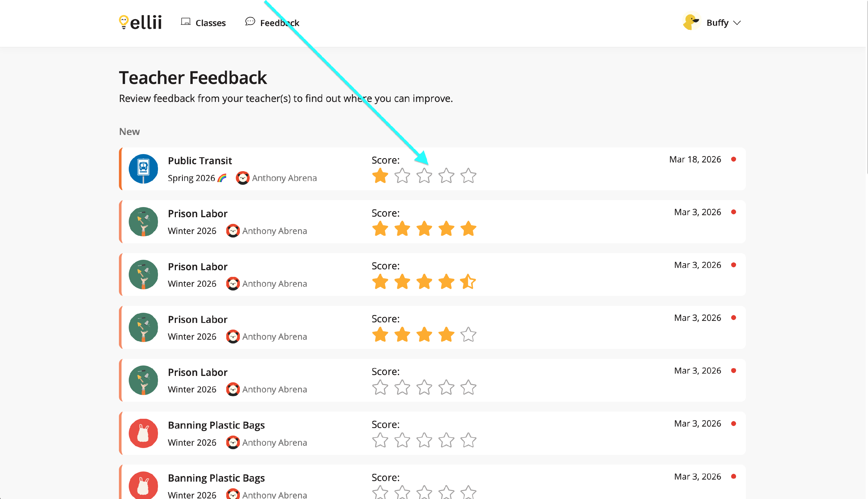
Task: Click the rainbow icon beside Spring 2026
Action: [x=222, y=178]
